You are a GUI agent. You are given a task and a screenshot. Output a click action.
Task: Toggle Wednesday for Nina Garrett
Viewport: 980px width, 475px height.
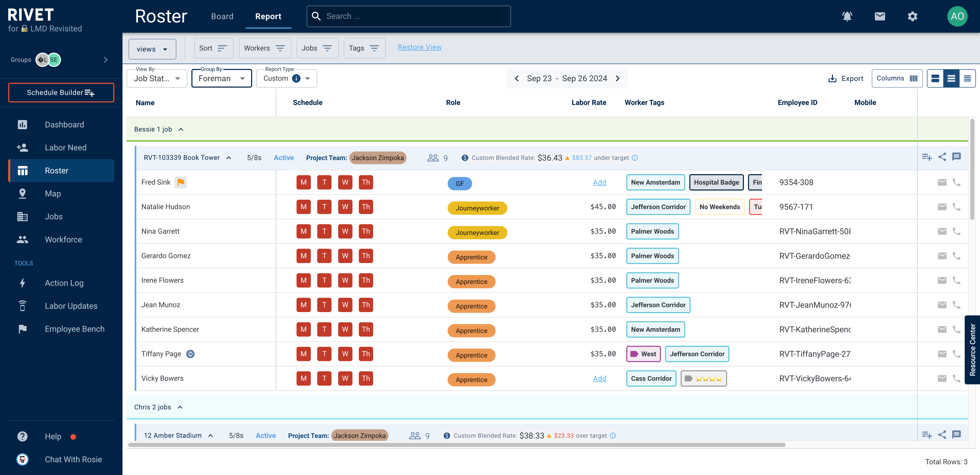pyautogui.click(x=345, y=231)
